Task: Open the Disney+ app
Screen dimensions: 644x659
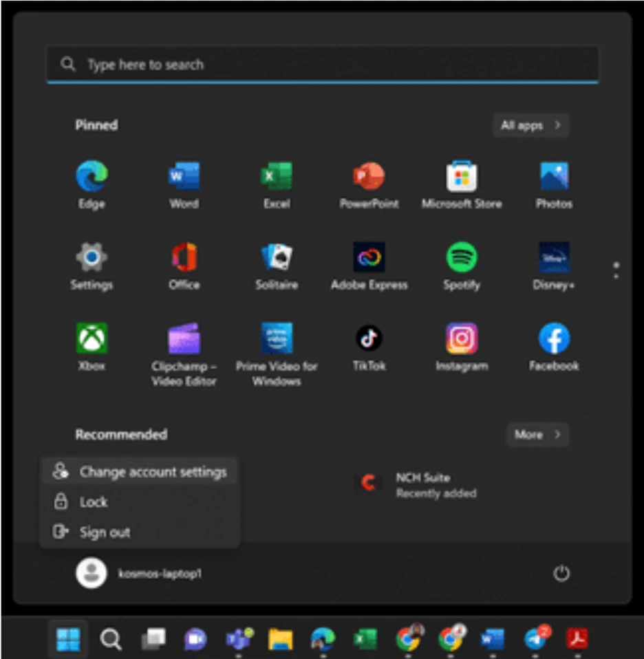Action: point(554,266)
